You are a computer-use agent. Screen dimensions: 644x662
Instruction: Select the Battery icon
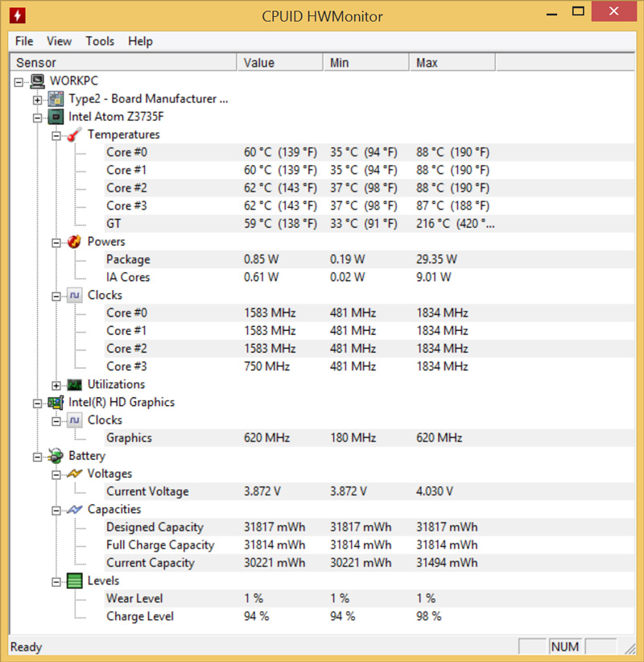(x=55, y=456)
